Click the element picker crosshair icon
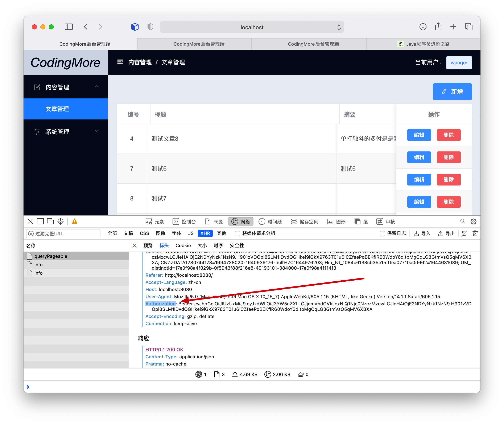This screenshot has height=424, width=504. pos(61,221)
